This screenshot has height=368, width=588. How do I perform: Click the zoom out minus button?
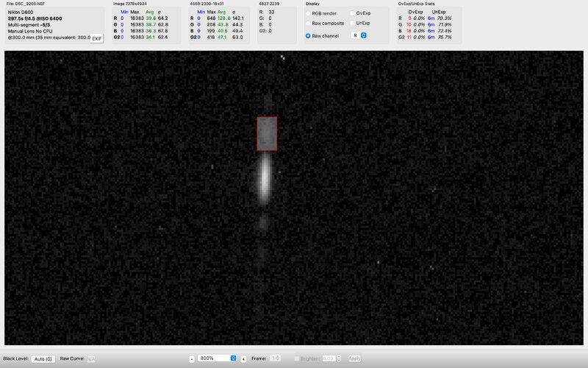point(192,358)
